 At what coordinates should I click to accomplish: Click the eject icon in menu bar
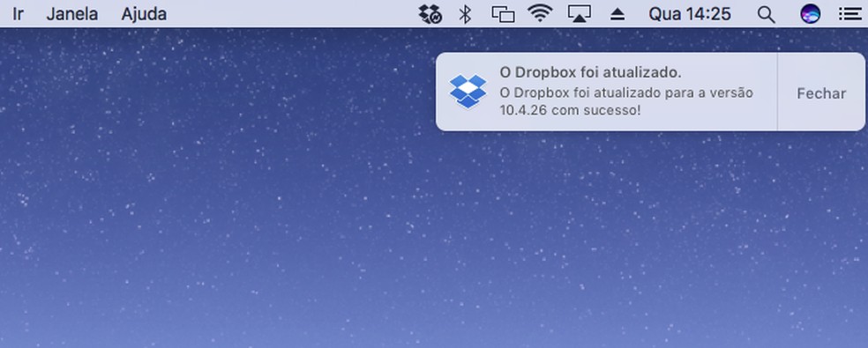(x=617, y=14)
